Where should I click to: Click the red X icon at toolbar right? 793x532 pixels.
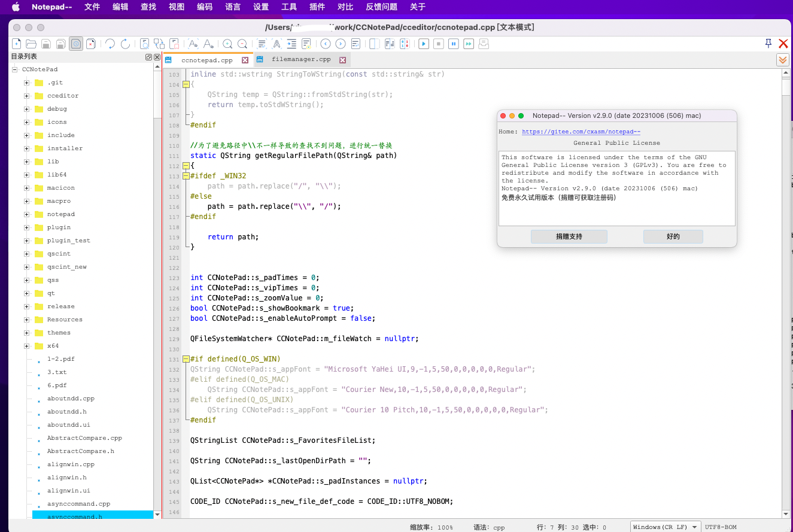pos(783,43)
